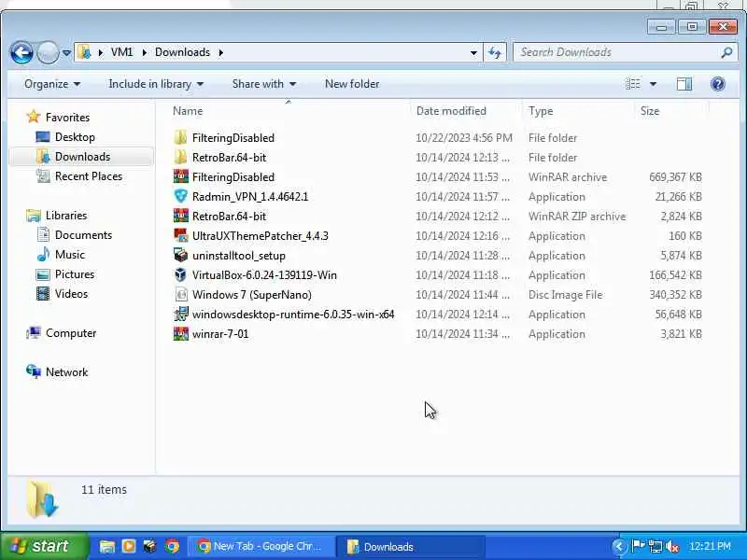Open the Videos library
747x560 pixels.
71,294
